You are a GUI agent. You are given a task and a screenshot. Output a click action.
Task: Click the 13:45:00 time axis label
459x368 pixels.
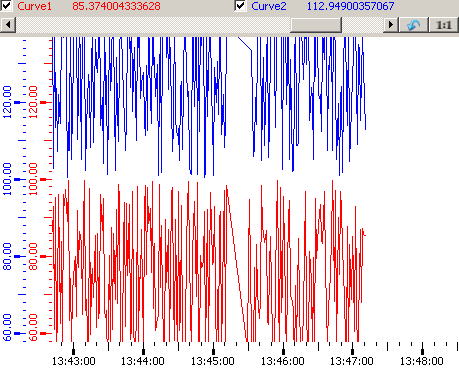[x=213, y=361]
